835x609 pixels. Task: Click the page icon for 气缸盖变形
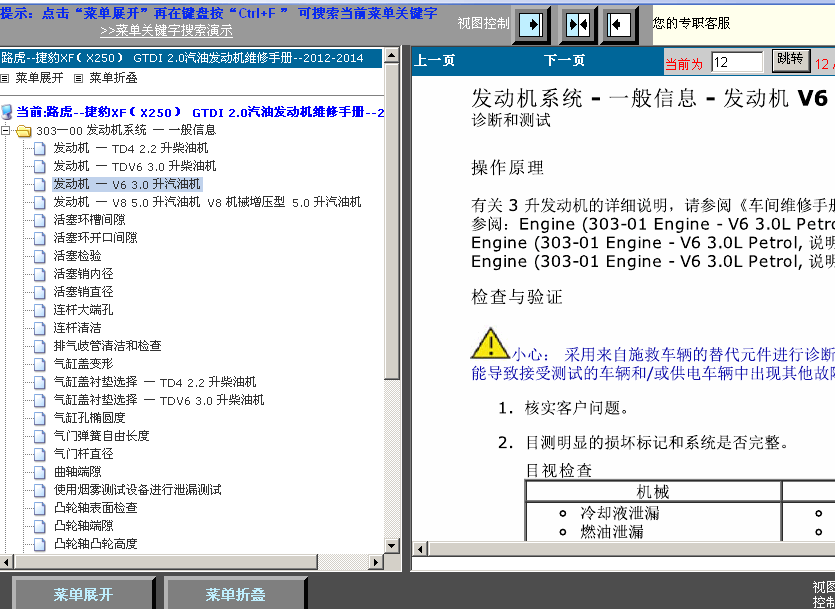pyautogui.click(x=40, y=365)
